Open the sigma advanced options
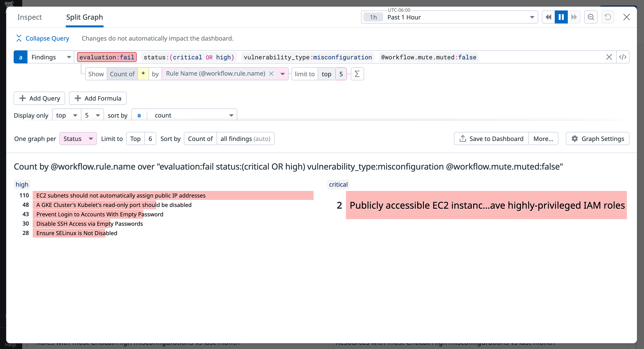This screenshot has width=644, height=349. click(x=357, y=74)
